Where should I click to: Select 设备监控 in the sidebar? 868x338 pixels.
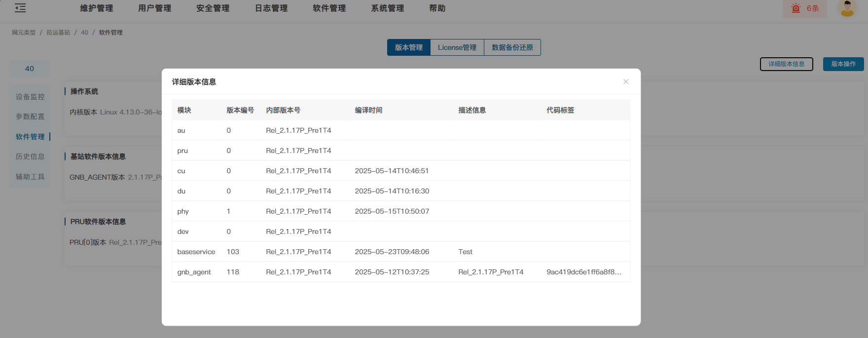tap(30, 97)
